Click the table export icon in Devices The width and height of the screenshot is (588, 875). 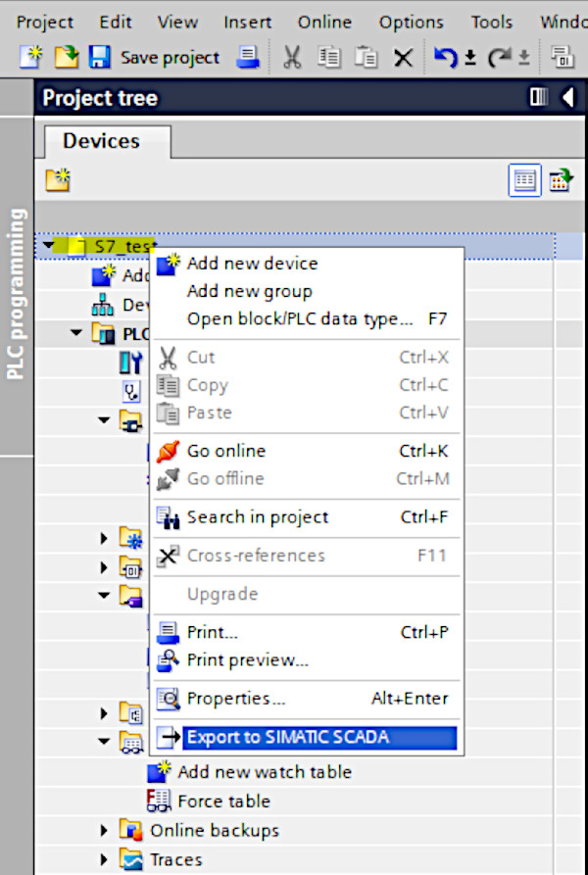tap(562, 180)
